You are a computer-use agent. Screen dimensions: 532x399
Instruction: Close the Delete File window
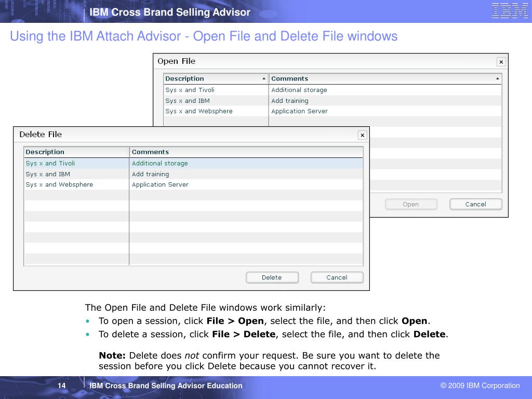(362, 135)
